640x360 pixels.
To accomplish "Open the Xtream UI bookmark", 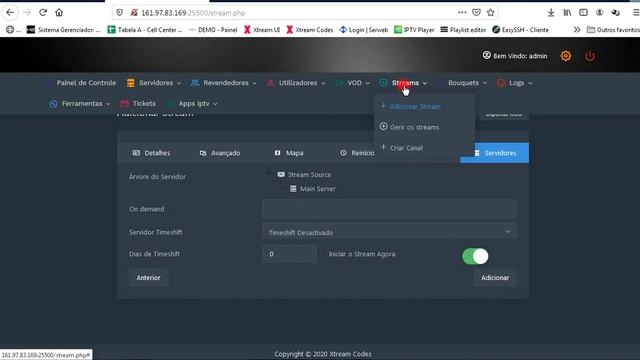I will 262,29.
